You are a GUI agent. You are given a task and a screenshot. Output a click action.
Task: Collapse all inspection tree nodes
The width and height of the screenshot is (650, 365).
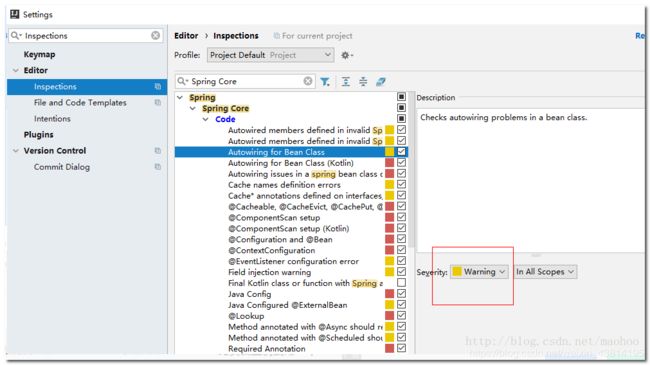pyautogui.click(x=363, y=82)
